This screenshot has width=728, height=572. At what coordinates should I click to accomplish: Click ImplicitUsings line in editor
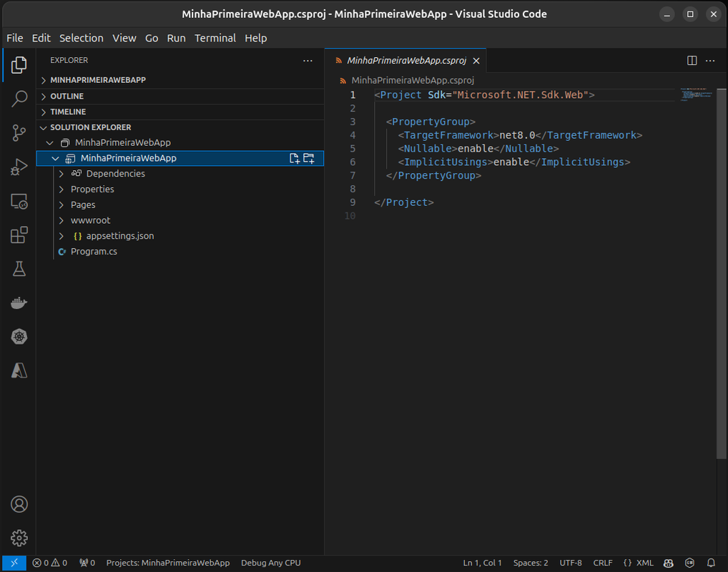click(x=514, y=162)
